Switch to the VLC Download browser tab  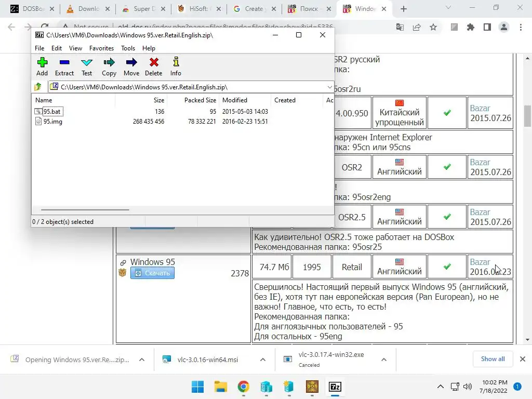[x=88, y=9]
